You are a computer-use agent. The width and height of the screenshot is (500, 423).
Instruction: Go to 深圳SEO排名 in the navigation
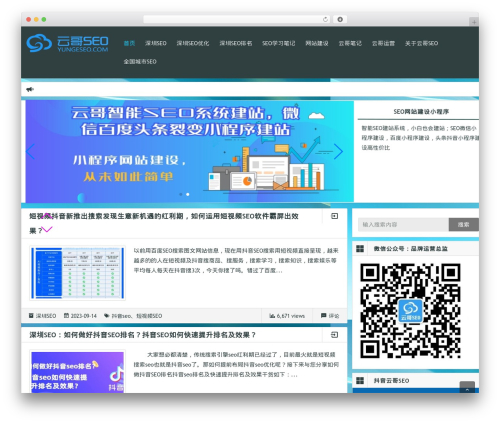(236, 43)
